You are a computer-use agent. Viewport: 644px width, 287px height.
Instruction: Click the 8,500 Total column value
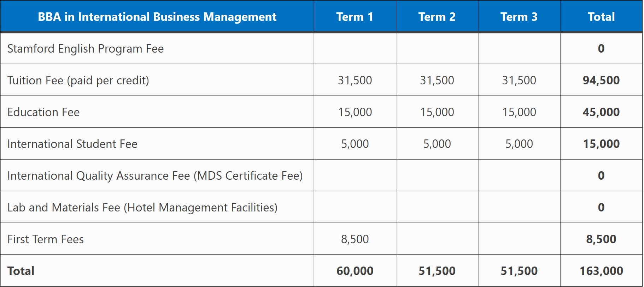pos(601,239)
